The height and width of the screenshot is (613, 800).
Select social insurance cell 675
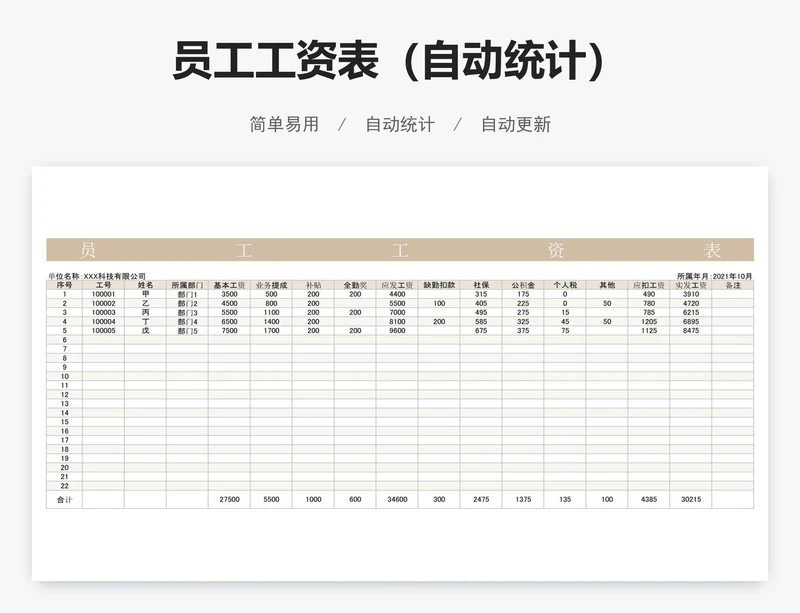point(481,331)
